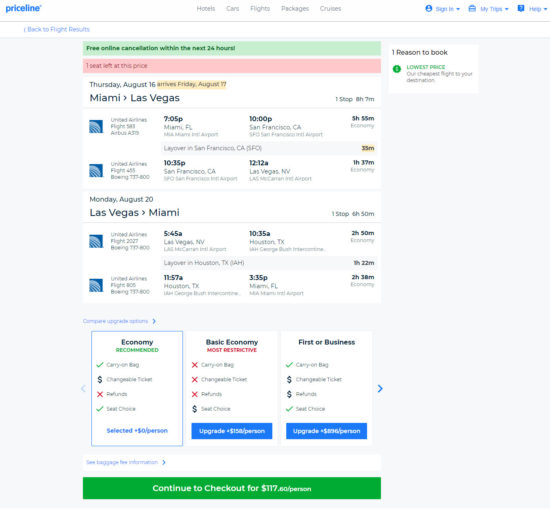Expand Compare upgrade options

tap(119, 321)
